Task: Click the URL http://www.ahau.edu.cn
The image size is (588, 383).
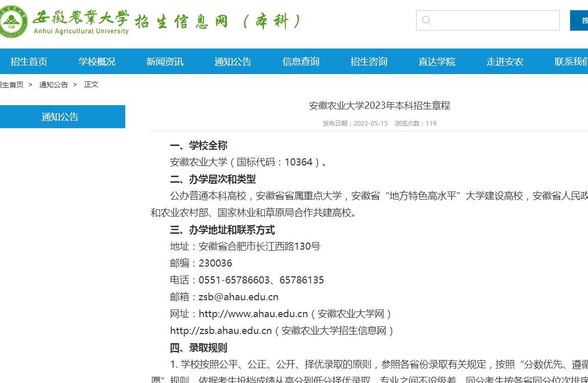Action: (253, 314)
